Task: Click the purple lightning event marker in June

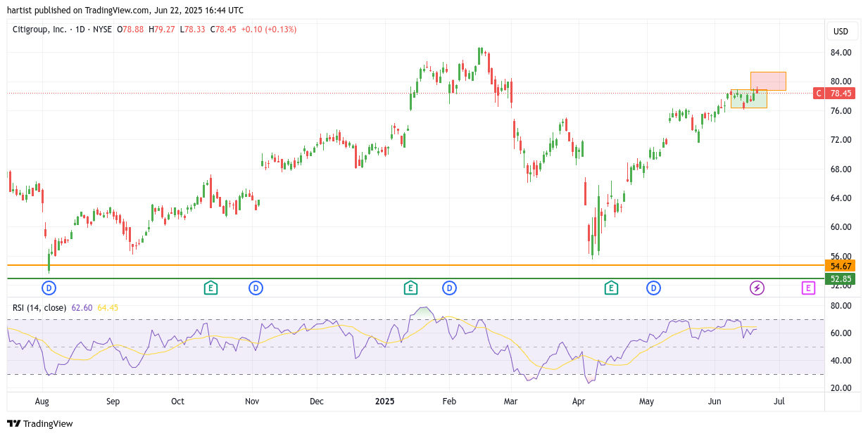Action: coord(757,288)
